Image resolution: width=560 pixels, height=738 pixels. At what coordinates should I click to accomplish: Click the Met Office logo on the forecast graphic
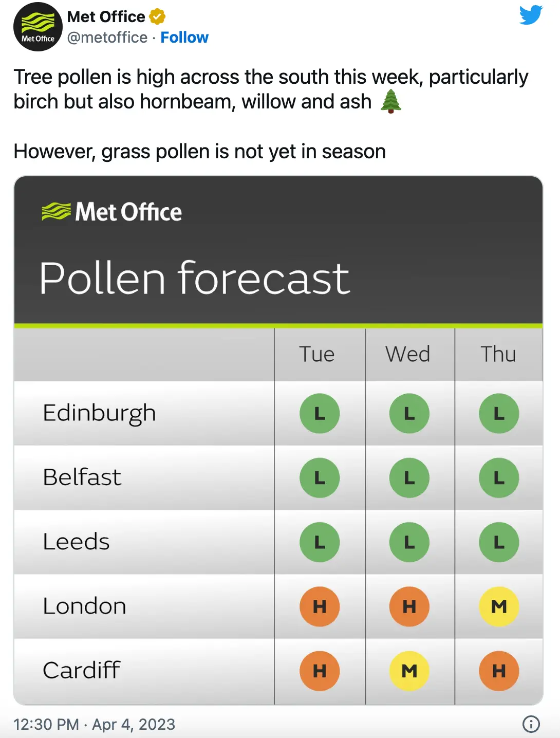(111, 211)
